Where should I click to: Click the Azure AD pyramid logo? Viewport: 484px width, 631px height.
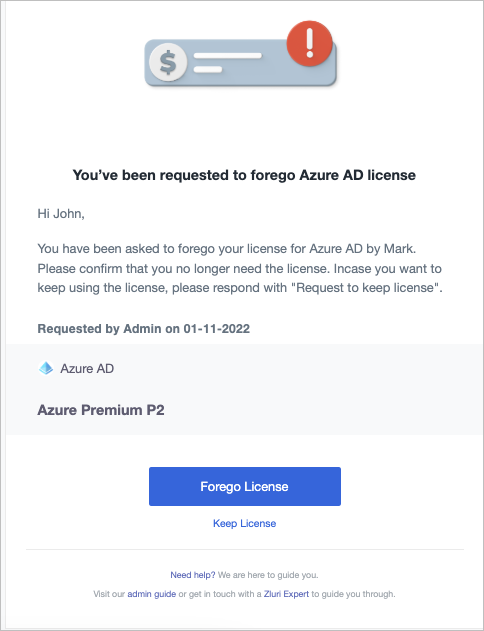pyautogui.click(x=46, y=368)
